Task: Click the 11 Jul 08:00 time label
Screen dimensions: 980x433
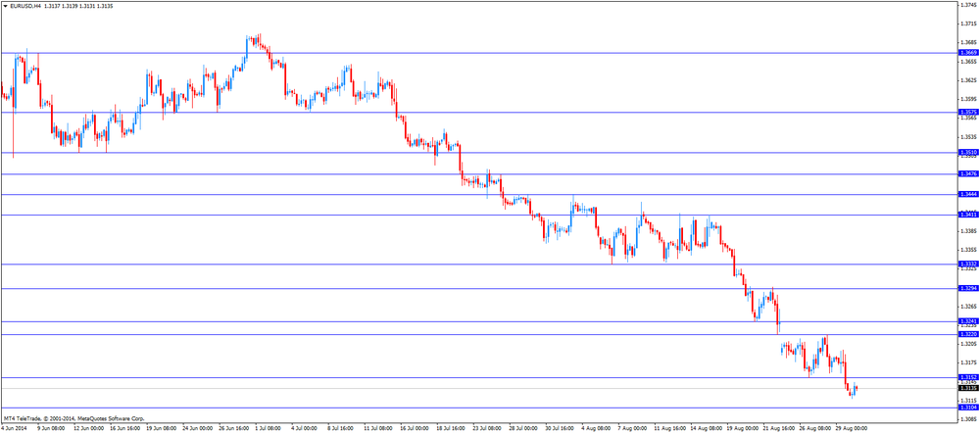Action: pyautogui.click(x=378, y=429)
